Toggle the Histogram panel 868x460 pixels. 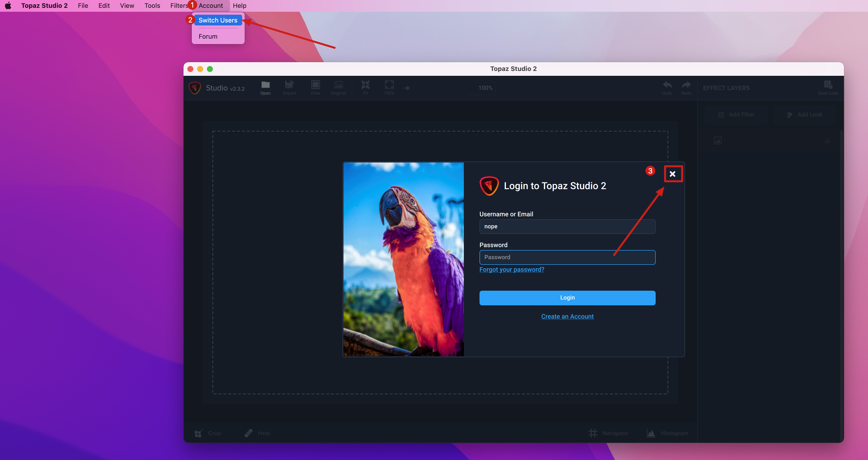pos(667,433)
